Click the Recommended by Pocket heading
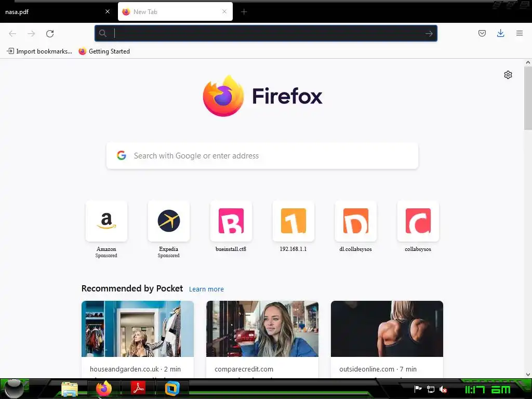 tap(132, 288)
